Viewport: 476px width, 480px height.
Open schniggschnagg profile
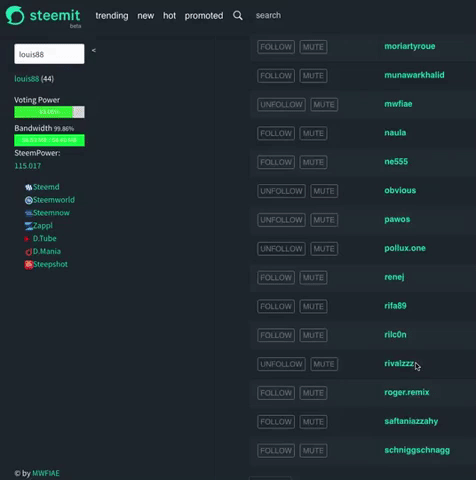(417, 450)
